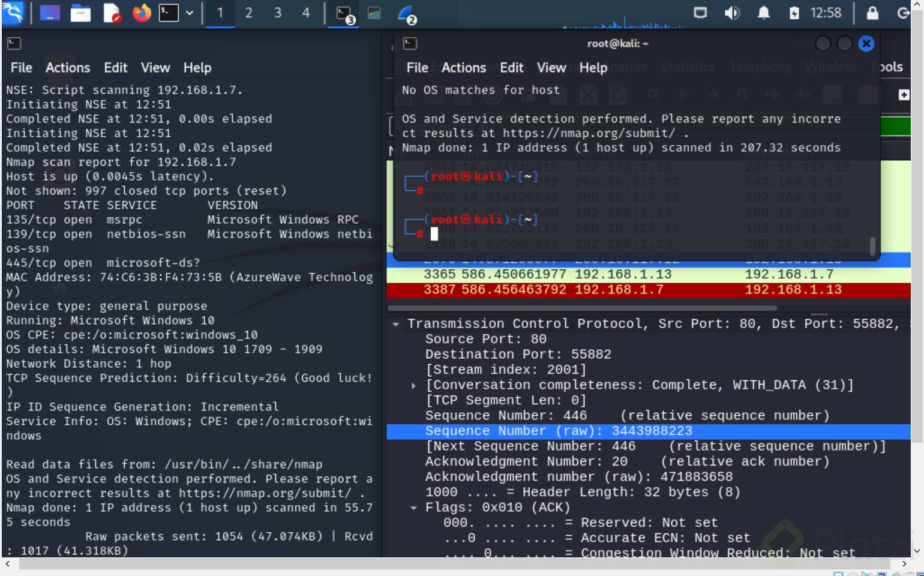
Task: Select the Accurate ECN: Not set line
Action: 597,538
